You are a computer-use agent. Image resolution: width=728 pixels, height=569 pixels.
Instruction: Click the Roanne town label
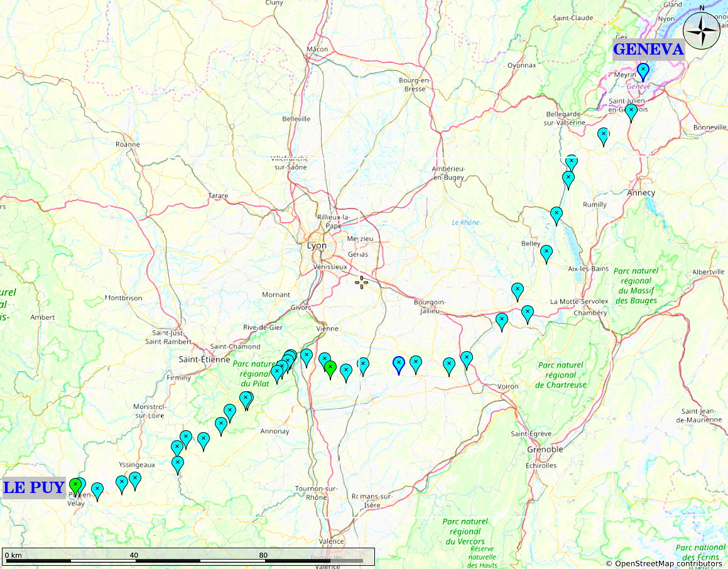pos(128,144)
